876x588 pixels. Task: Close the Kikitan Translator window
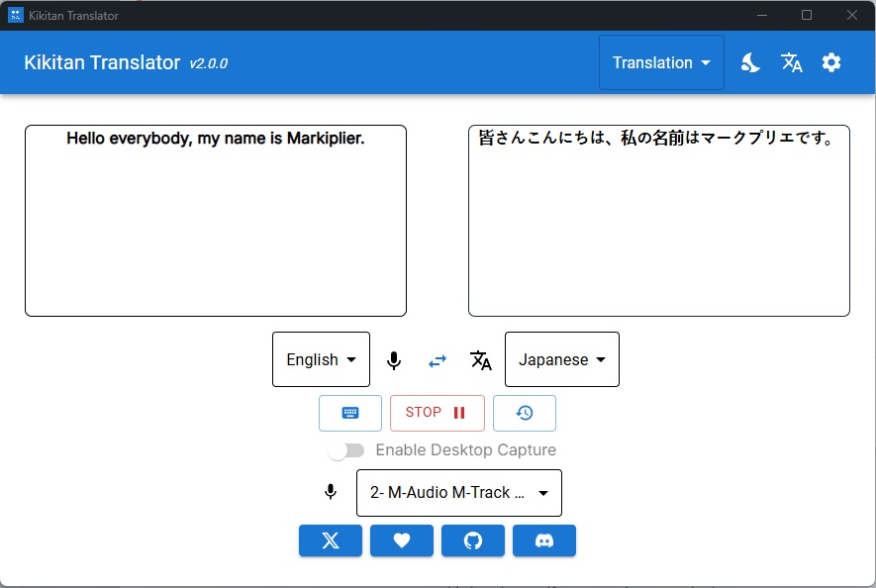click(852, 15)
